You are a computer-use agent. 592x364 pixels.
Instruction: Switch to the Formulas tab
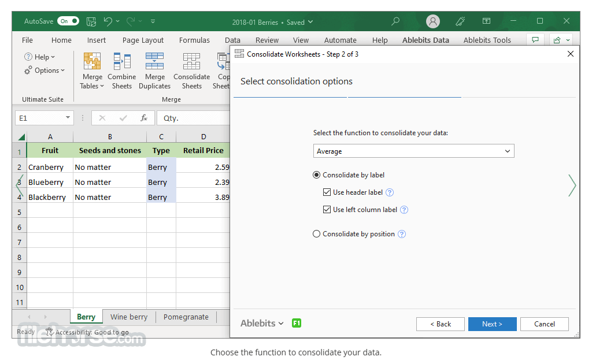tap(194, 40)
